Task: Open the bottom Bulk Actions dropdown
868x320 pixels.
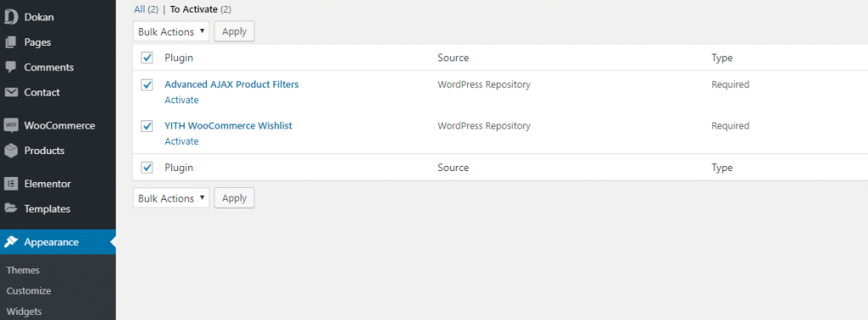Action: (171, 198)
